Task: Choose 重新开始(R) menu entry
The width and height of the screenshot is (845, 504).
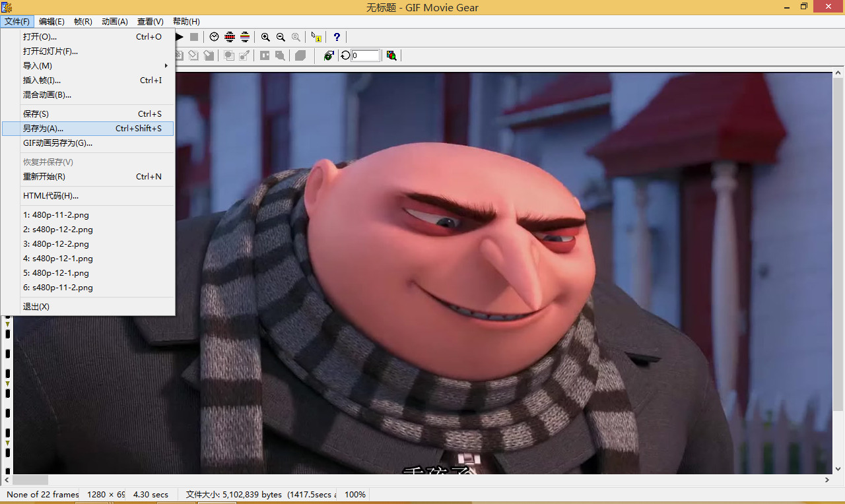Action: (x=88, y=177)
